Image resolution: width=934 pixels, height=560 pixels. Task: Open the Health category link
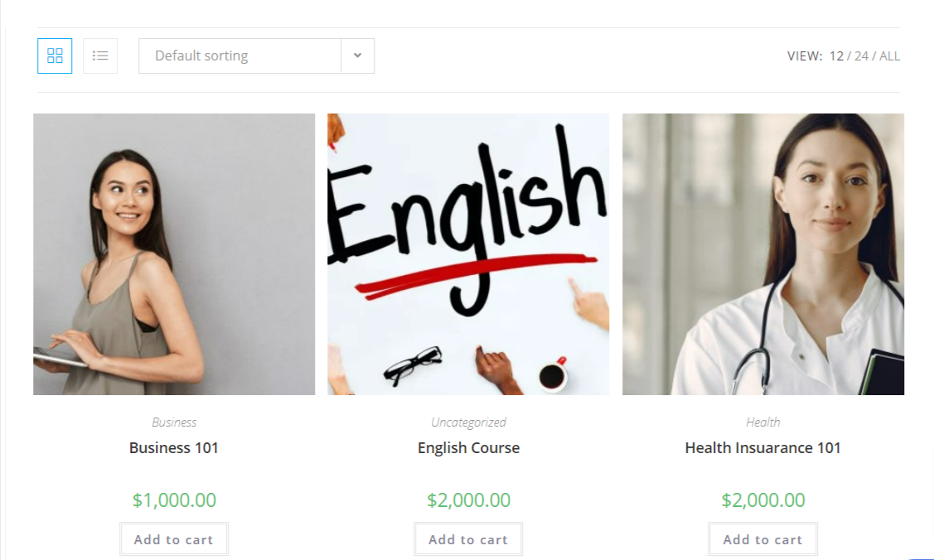pos(763,422)
